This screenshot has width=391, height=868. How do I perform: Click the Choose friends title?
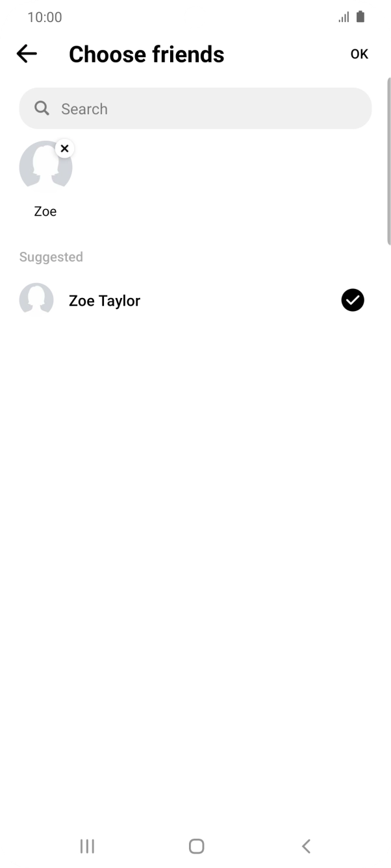tap(146, 55)
